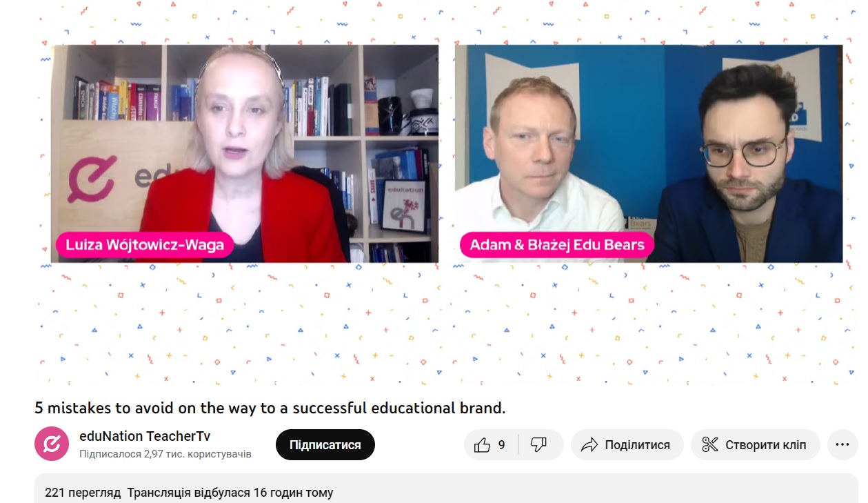
Task: Click the Трансляція відбулася 16 годин тому text
Action: pos(230,493)
